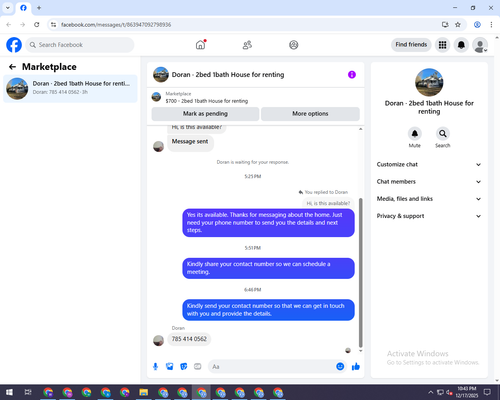Viewport: 500px width, 400px height.
Task: Select the Doran house rental conversation
Action: tap(70, 89)
